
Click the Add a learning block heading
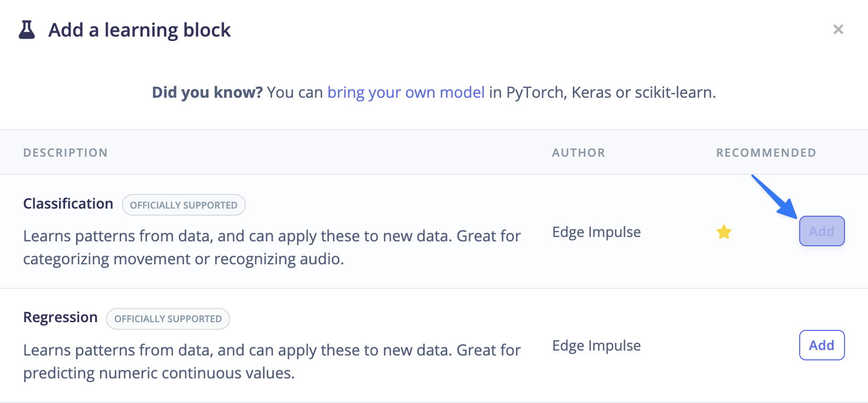[139, 30]
